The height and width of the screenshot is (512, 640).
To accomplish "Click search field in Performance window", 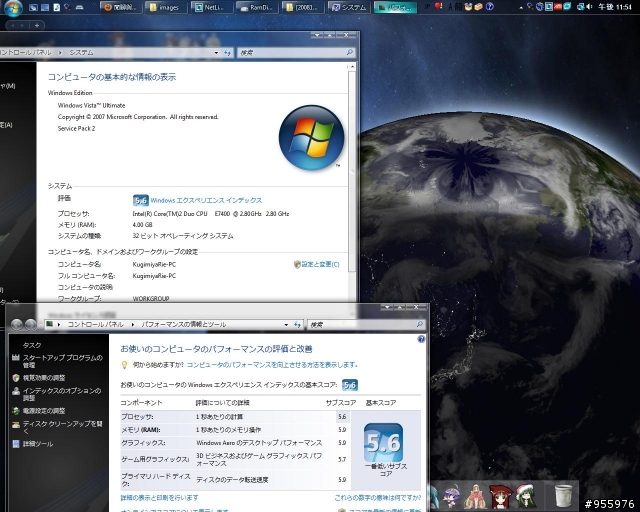I will (361, 324).
